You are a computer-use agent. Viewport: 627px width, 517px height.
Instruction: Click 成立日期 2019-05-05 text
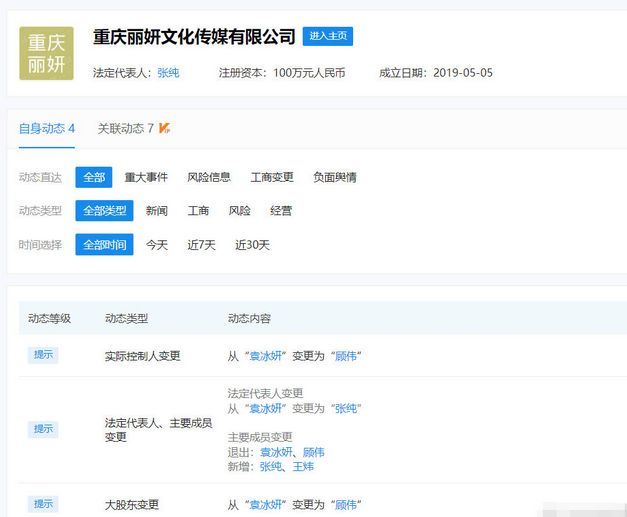point(436,73)
